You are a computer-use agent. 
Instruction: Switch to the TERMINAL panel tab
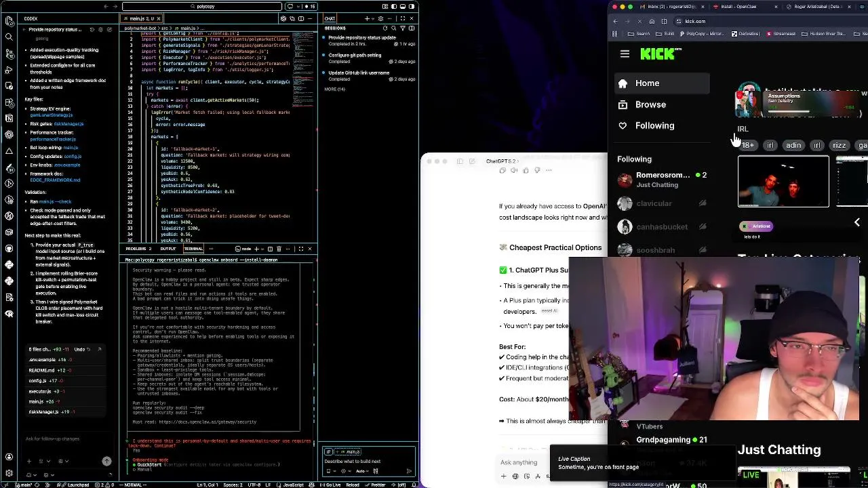tap(194, 249)
